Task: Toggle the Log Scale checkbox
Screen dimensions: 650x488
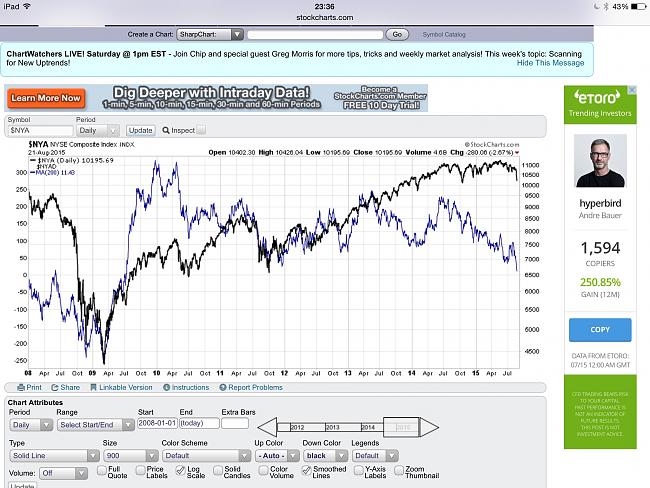Action: 180,470
